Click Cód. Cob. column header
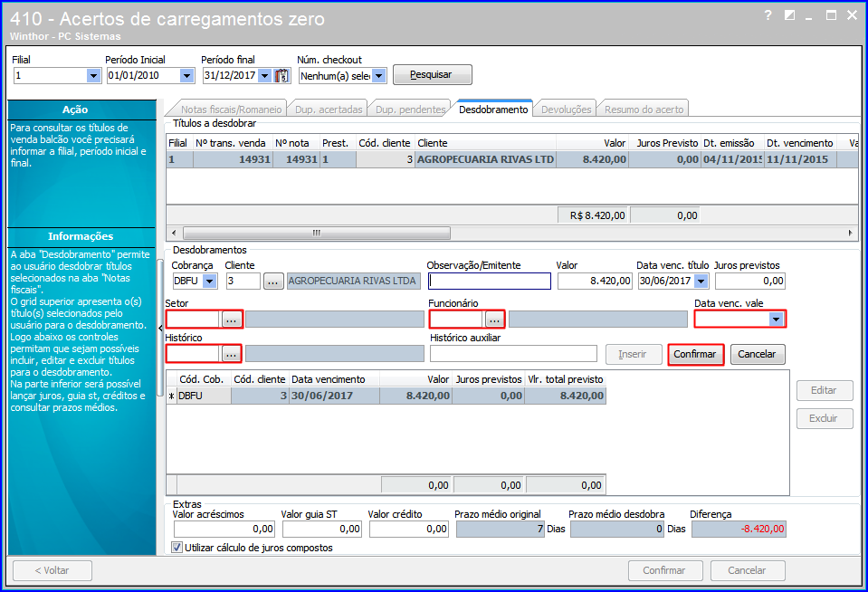 pyautogui.click(x=204, y=379)
